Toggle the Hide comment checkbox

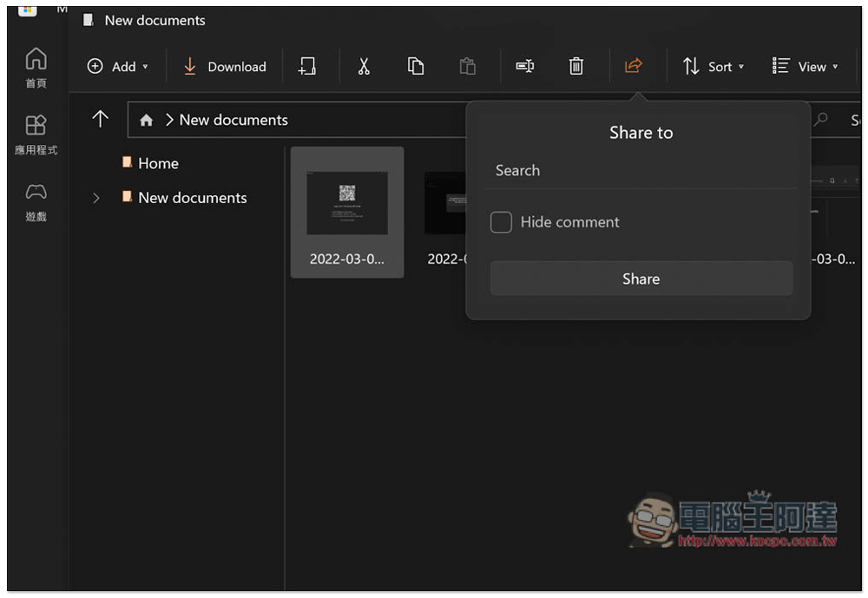[x=501, y=222]
